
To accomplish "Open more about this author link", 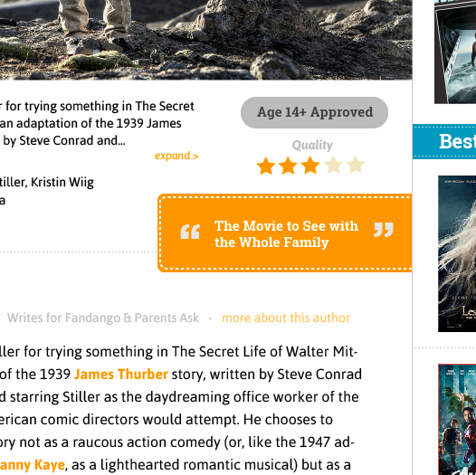I will [x=286, y=318].
